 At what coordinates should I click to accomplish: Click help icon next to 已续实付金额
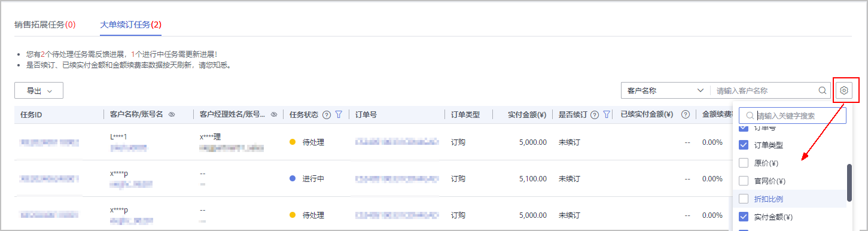(686, 114)
